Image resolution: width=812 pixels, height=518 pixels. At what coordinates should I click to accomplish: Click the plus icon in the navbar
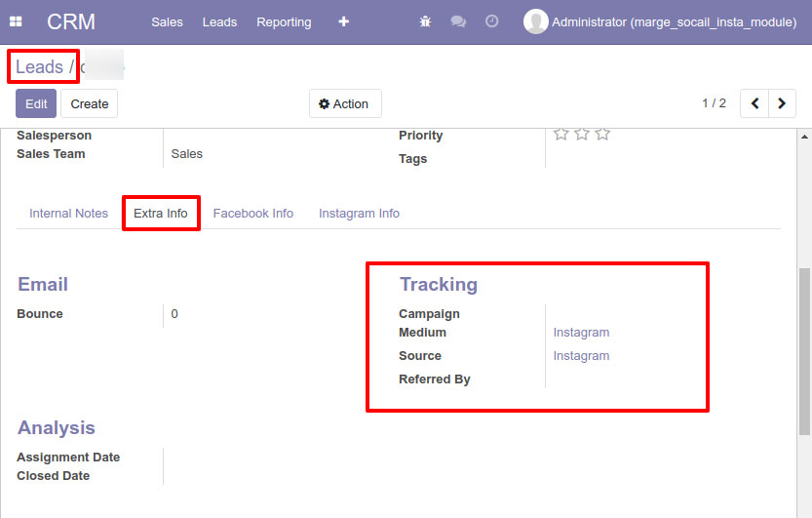(x=343, y=21)
